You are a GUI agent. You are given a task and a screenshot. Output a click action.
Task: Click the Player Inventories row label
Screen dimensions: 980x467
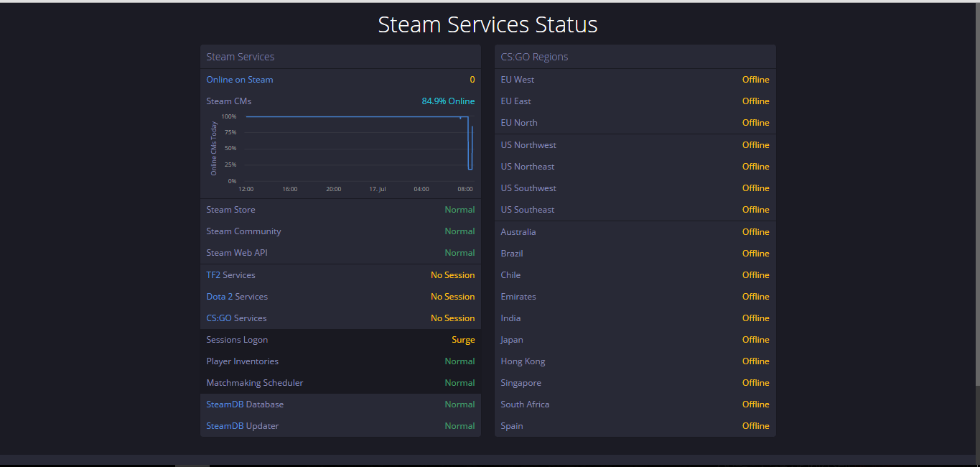pyautogui.click(x=242, y=361)
